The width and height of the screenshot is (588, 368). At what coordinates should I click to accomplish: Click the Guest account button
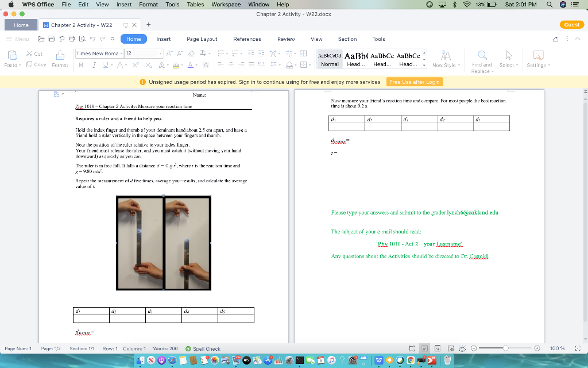[x=572, y=24]
